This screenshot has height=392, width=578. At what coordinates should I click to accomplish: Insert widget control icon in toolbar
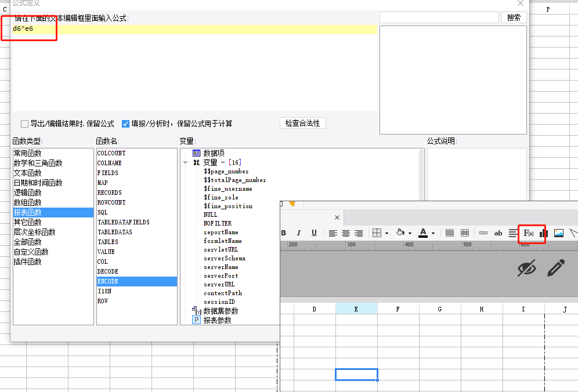483,233
